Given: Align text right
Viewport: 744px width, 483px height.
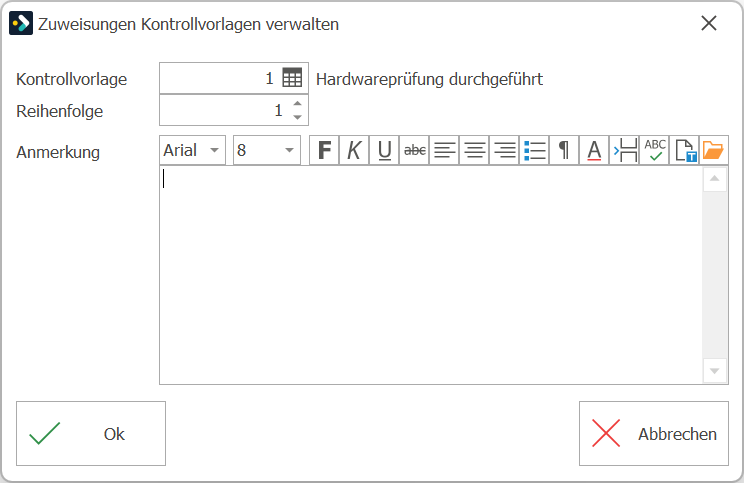Looking at the screenshot, I should [x=504, y=150].
